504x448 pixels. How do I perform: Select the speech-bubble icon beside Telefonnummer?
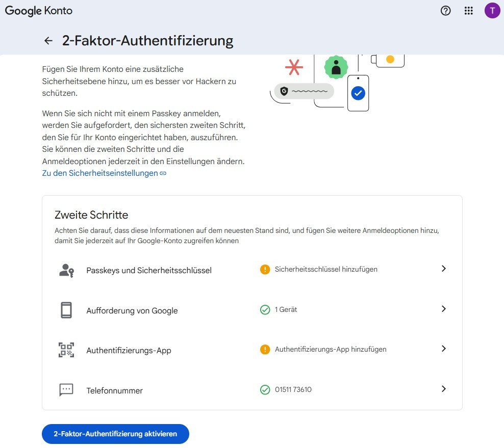(66, 390)
